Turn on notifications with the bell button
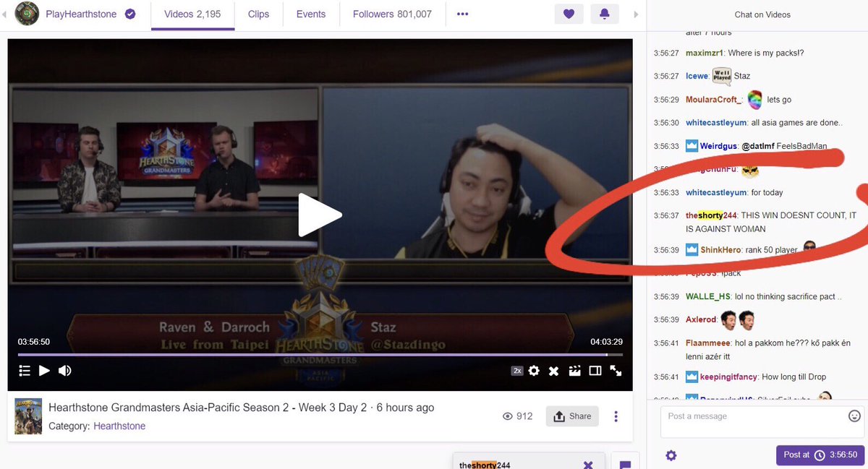Viewport: 868px width, 469px height. [x=605, y=14]
